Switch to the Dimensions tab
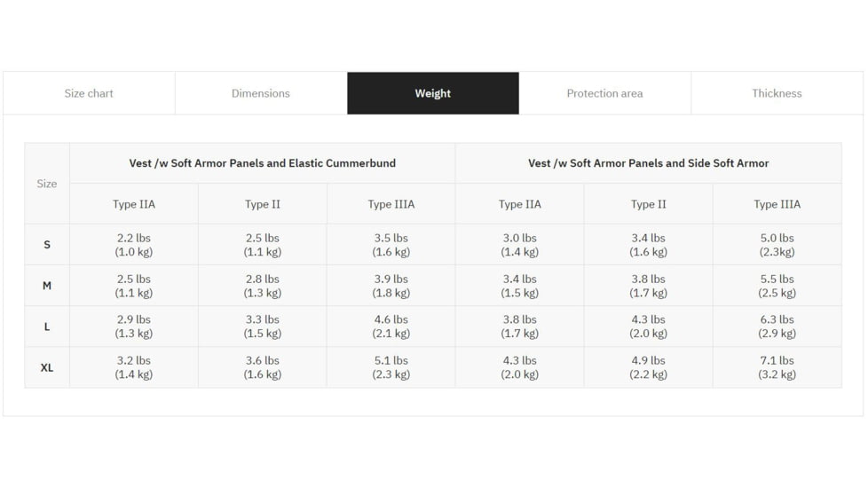The height and width of the screenshot is (488, 868). point(261,93)
